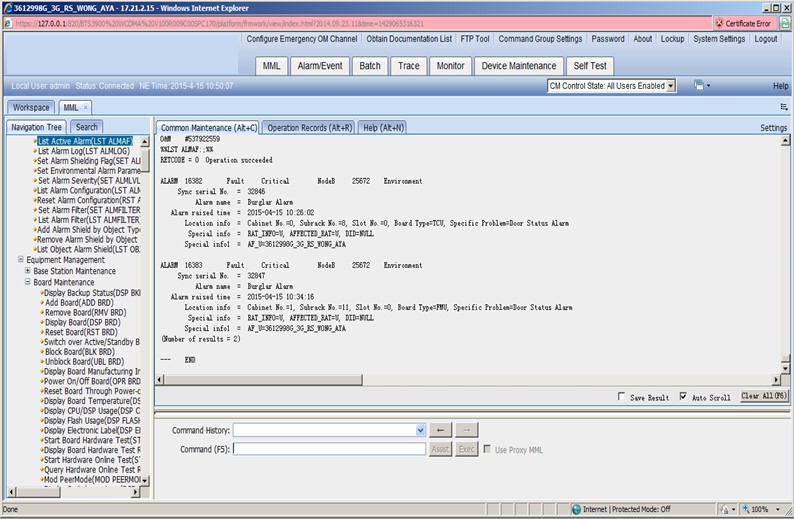The height and width of the screenshot is (519, 794).
Task: Open the CM Control State dropdown
Action: coord(670,86)
